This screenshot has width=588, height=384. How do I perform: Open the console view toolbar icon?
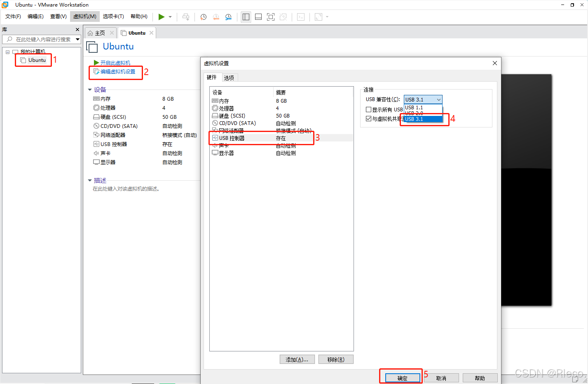pyautogui.click(x=301, y=17)
